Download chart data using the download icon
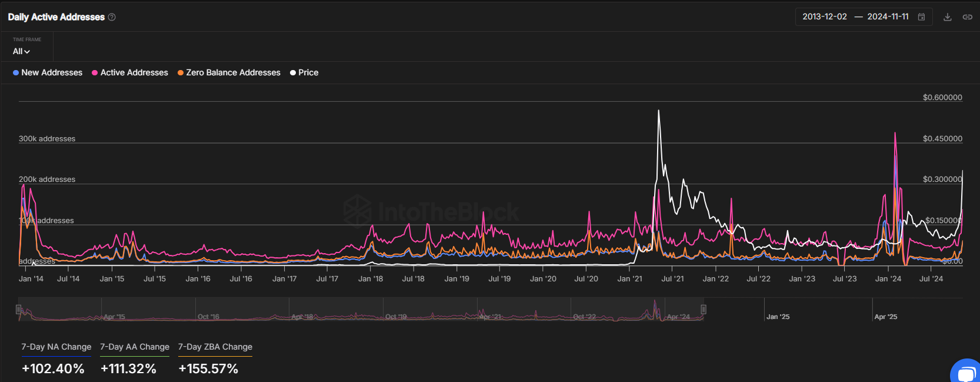This screenshot has height=382, width=980. point(947,17)
